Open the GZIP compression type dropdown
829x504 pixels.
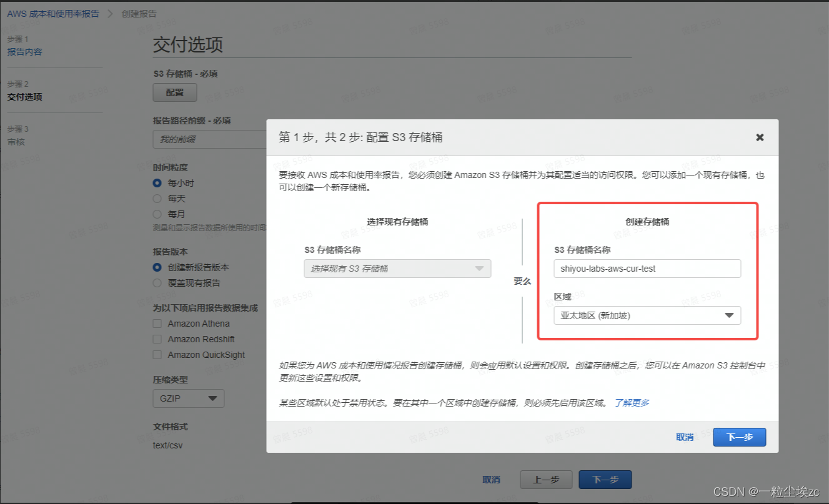click(x=188, y=398)
